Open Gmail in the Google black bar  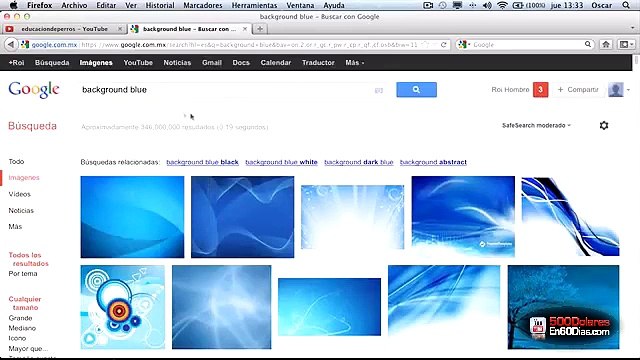(x=212, y=62)
